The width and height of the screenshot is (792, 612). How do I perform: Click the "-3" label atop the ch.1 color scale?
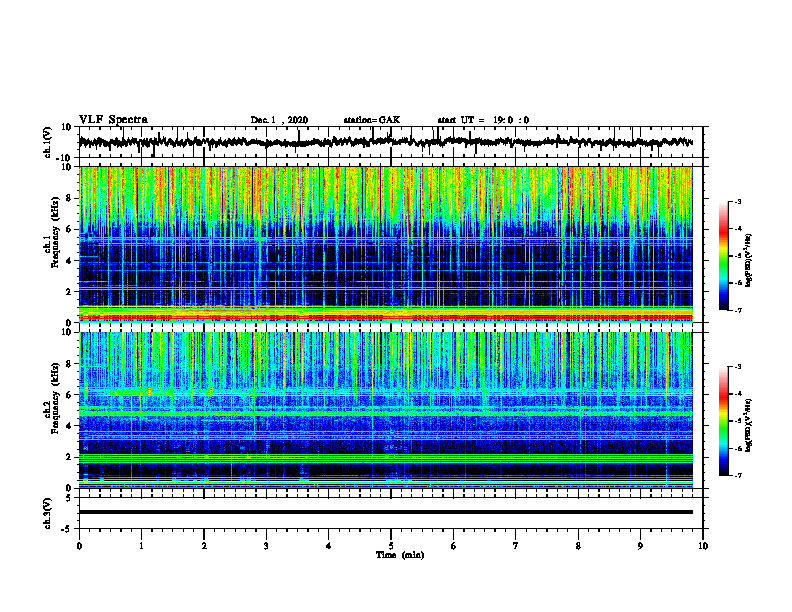[x=737, y=201]
